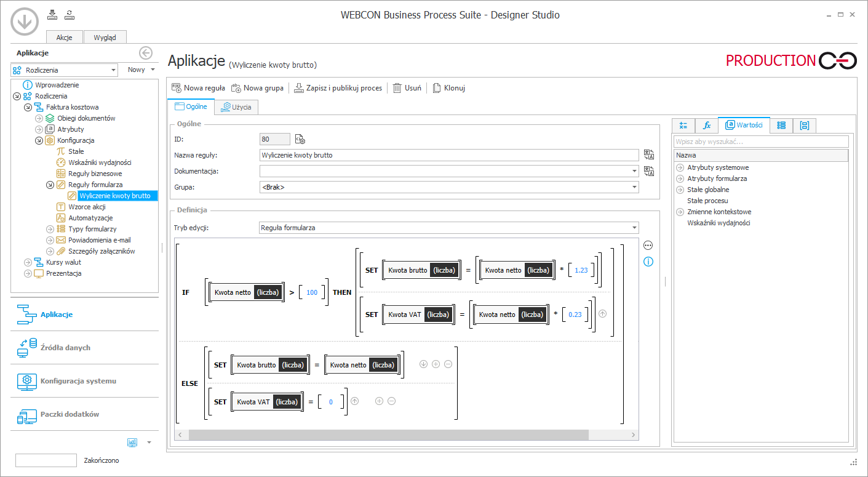This screenshot has width=868, height=477.
Task: Collapse the Faktura kosztowa node
Action: coord(27,107)
